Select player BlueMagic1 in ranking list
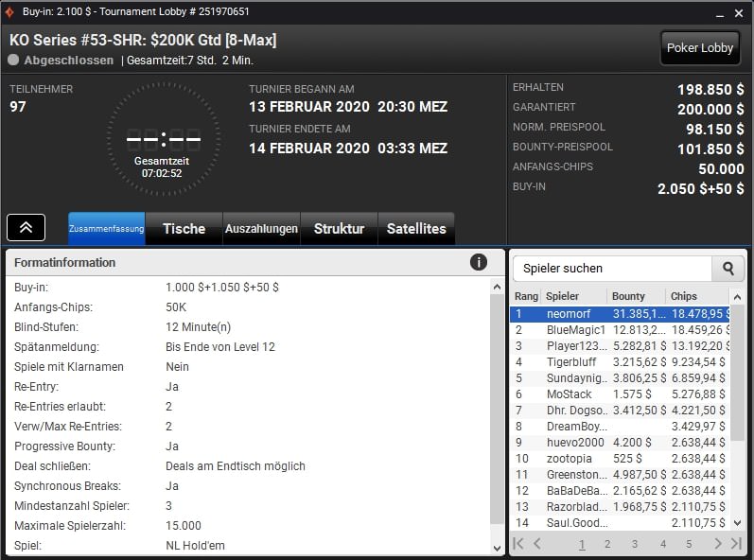Viewport: 754px width, 560px height. click(x=573, y=330)
